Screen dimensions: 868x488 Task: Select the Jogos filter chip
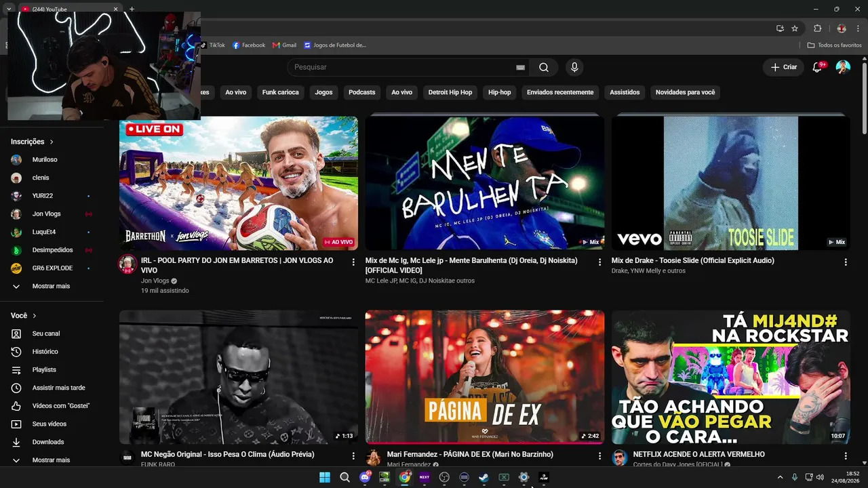pos(323,92)
